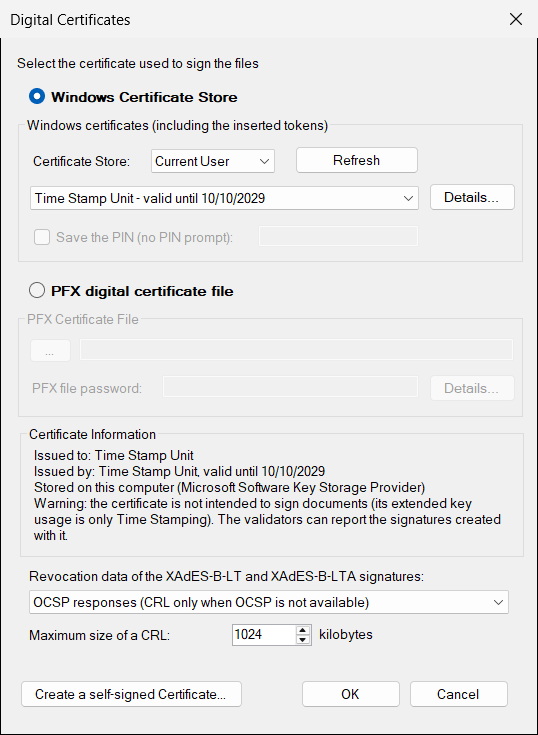Click the PFX file browse button
538x735 pixels.
(x=51, y=351)
